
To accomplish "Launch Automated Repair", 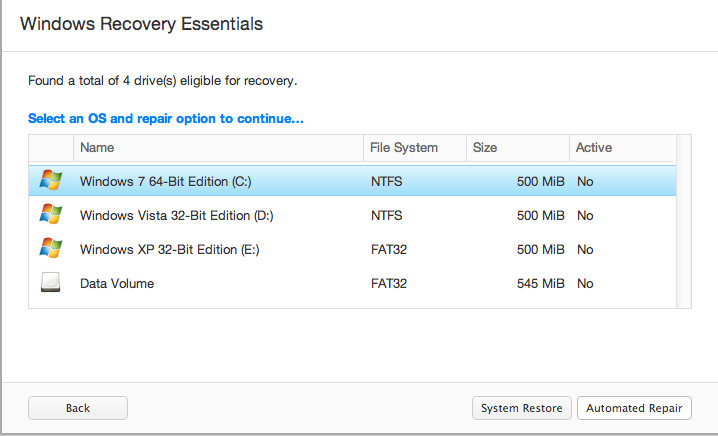I will [x=634, y=408].
